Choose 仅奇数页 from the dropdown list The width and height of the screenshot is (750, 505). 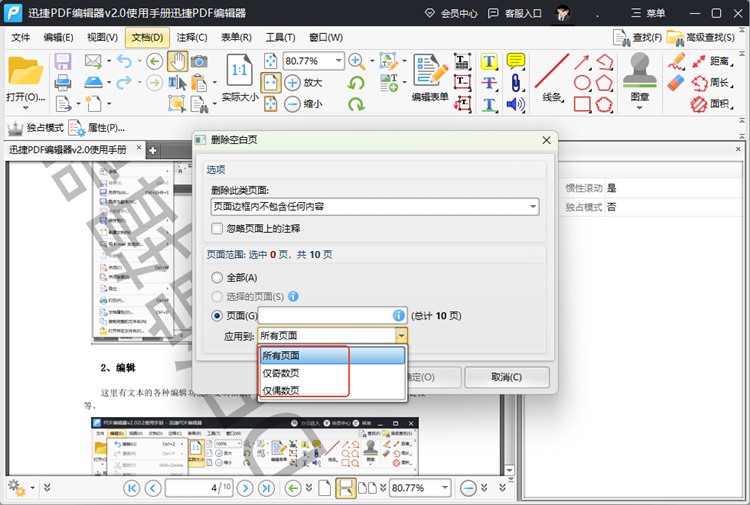pyautogui.click(x=333, y=373)
